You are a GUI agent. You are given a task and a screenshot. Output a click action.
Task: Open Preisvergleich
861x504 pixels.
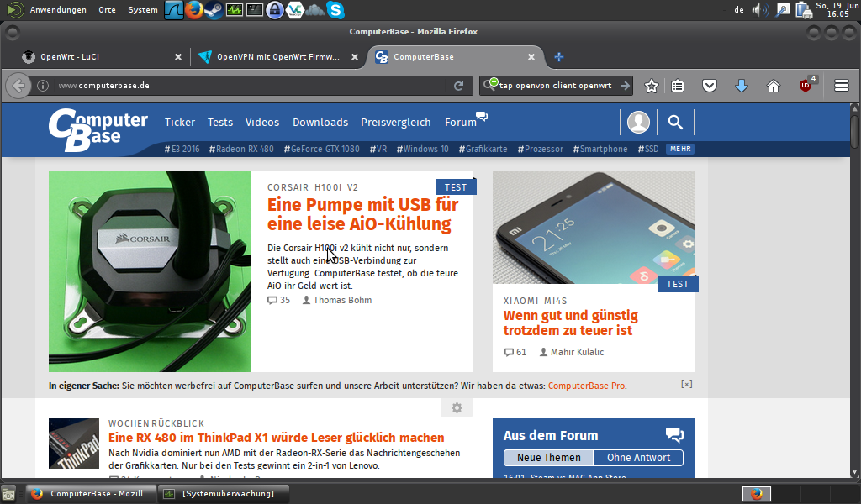click(x=396, y=123)
